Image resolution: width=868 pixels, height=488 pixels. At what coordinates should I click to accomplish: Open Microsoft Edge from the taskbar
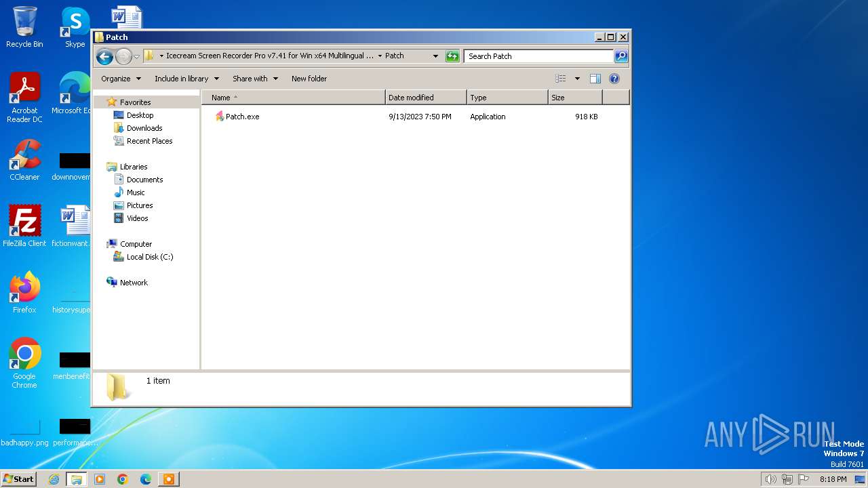click(x=146, y=479)
